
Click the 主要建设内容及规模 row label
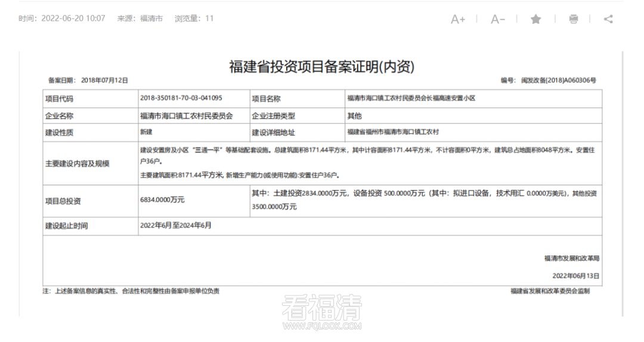[77, 163]
